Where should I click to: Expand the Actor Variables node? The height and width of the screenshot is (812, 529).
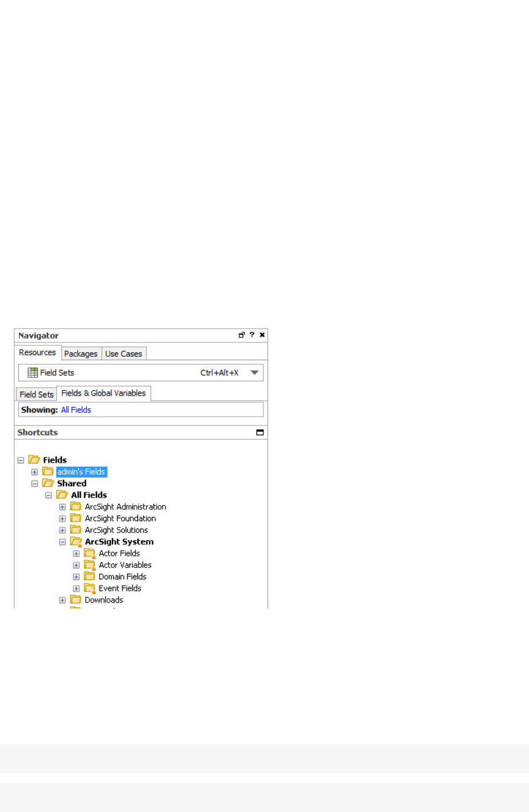tap(76, 565)
